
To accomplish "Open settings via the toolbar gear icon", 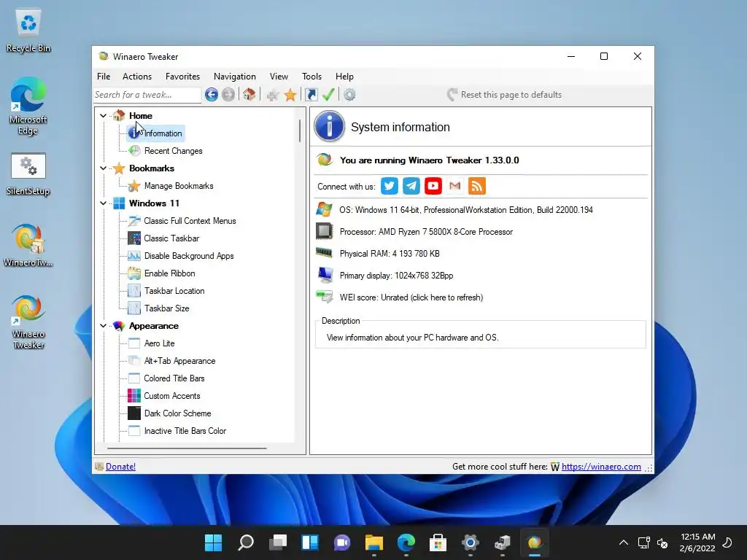I will 349,95.
